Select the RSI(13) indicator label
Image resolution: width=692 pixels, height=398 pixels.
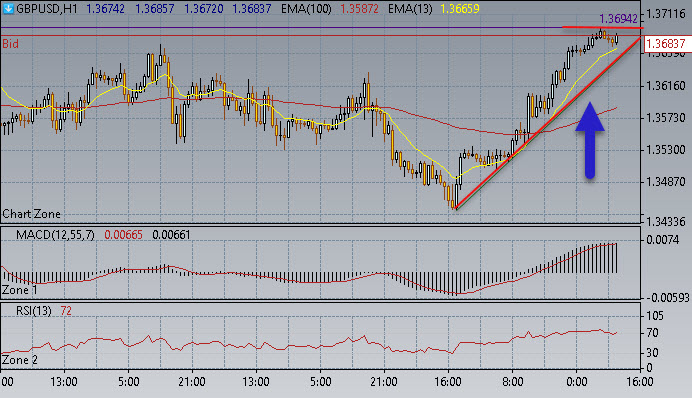34,311
